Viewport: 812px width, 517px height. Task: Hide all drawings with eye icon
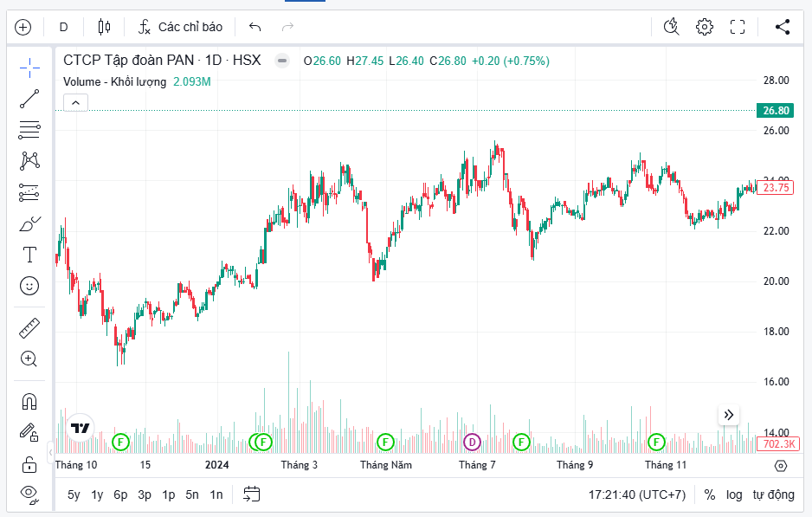tap(29, 494)
